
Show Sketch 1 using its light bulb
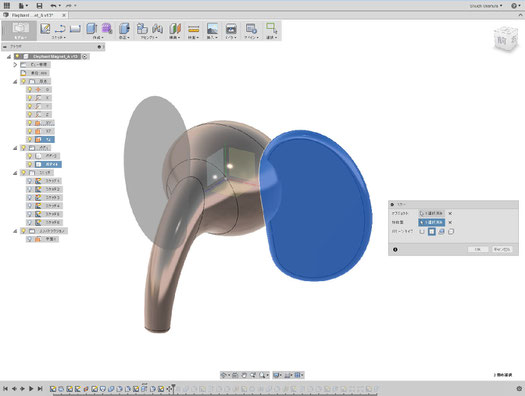pos(30,181)
